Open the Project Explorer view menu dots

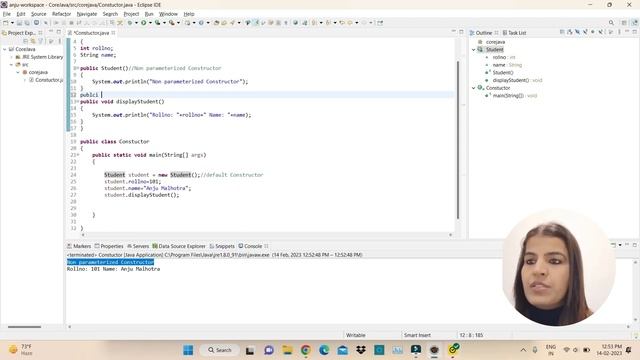click(60, 41)
